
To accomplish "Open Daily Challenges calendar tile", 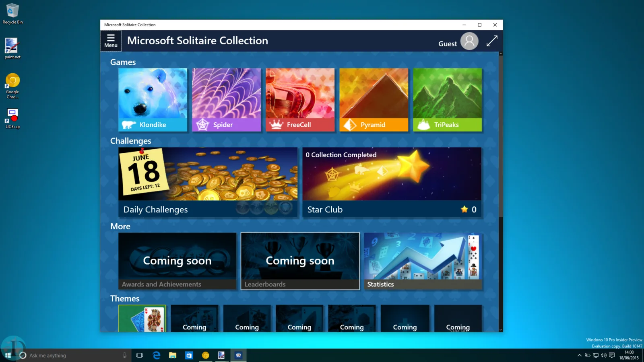I will tap(208, 182).
